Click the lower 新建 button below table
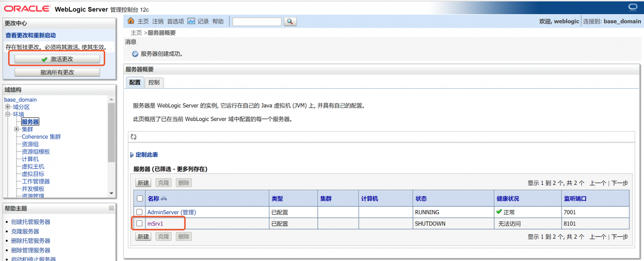The height and width of the screenshot is (261, 644). [143, 236]
